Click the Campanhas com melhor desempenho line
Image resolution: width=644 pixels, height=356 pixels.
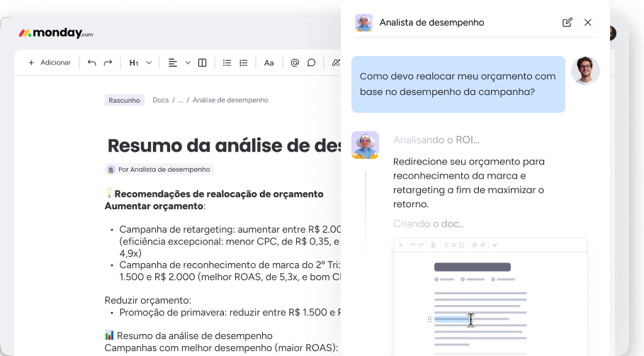[x=221, y=347]
